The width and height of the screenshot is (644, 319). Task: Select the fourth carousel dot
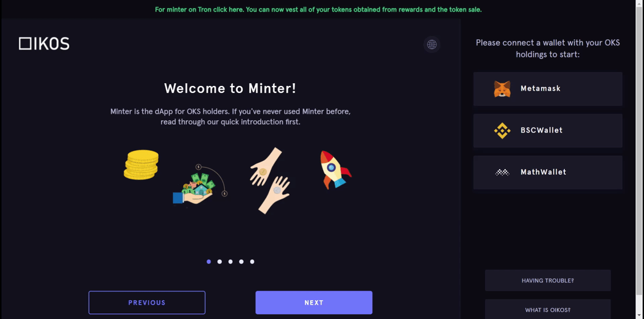pos(241,261)
